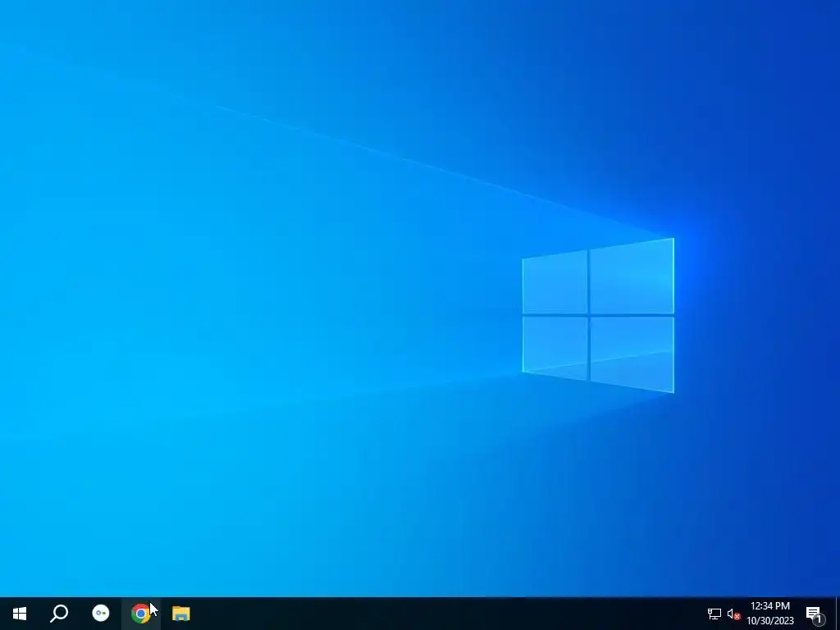
Task: Launch the white round key app icon
Action: [x=101, y=613]
